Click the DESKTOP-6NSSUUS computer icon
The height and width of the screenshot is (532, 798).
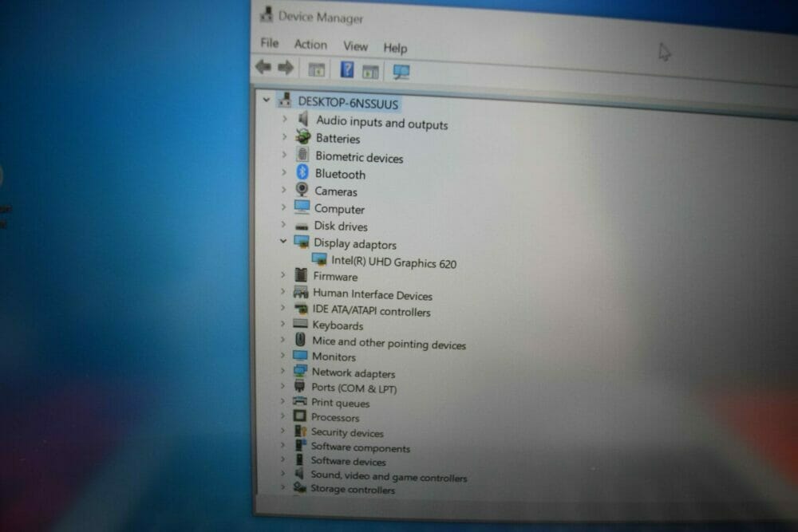point(285,100)
